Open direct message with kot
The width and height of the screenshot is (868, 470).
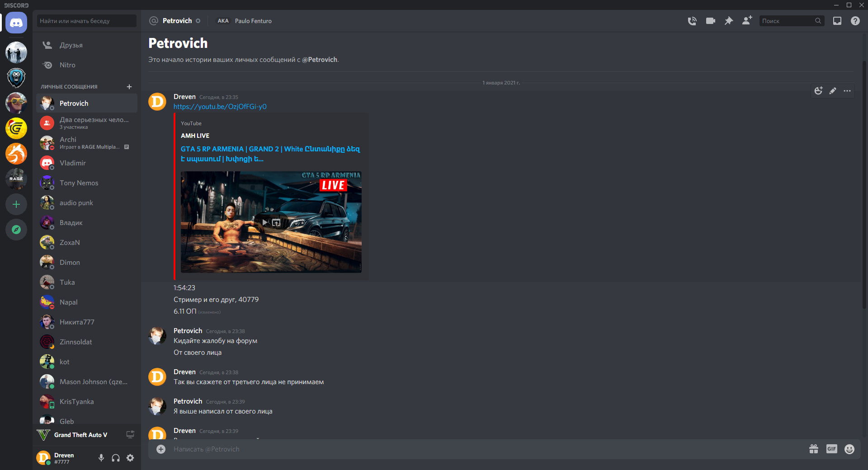click(87, 362)
